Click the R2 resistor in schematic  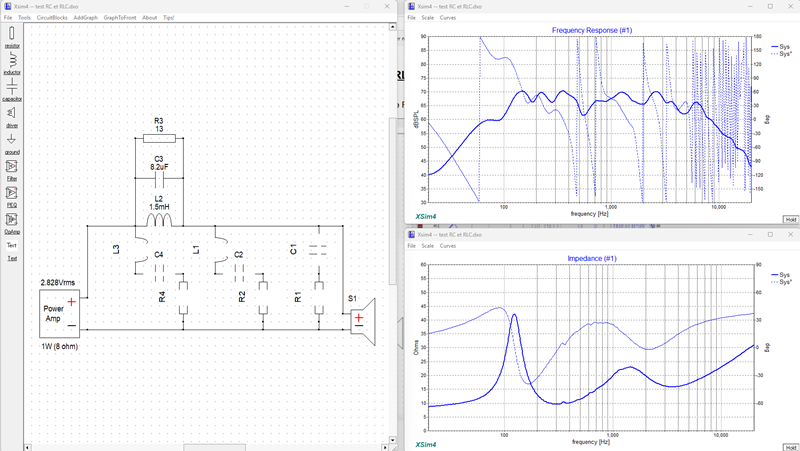coord(263,297)
